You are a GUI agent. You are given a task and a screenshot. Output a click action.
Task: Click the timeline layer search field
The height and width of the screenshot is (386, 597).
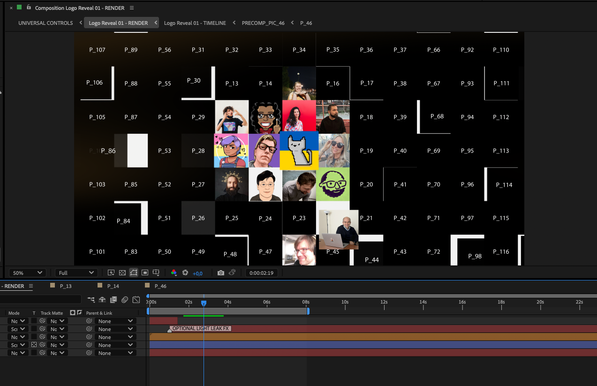pos(41,300)
